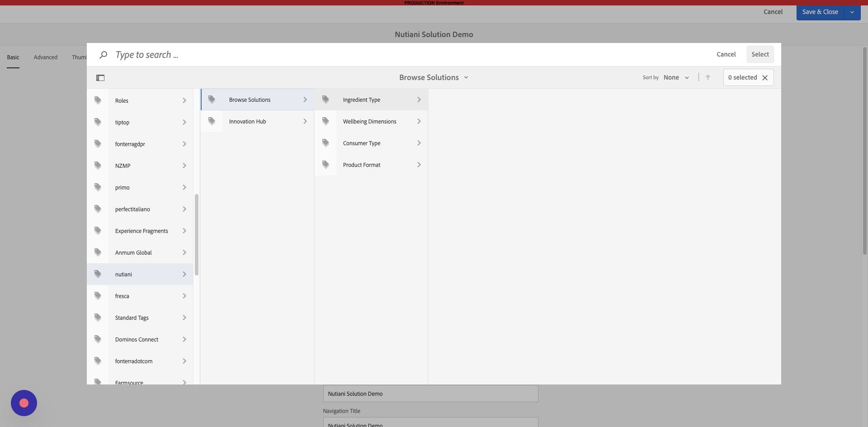Click the title field Nutiani Solution Demo
This screenshot has height=427, width=868.
pyautogui.click(x=430, y=394)
